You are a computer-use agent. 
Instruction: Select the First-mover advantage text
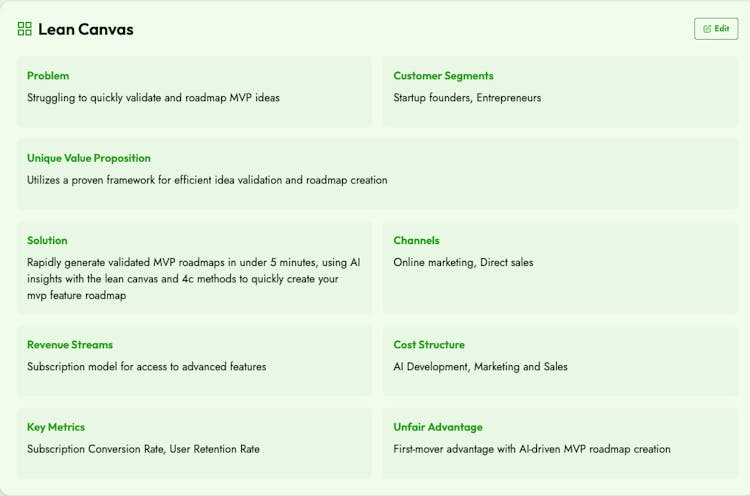(532, 449)
